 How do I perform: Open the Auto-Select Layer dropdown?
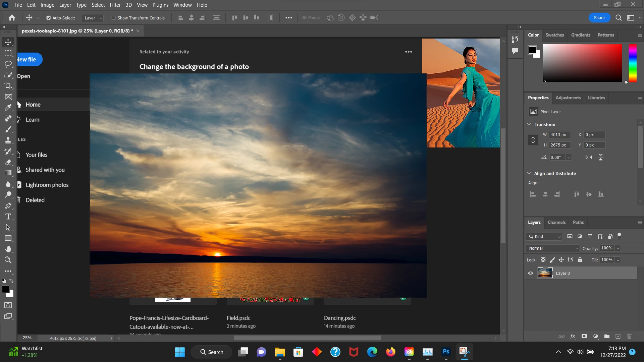93,18
